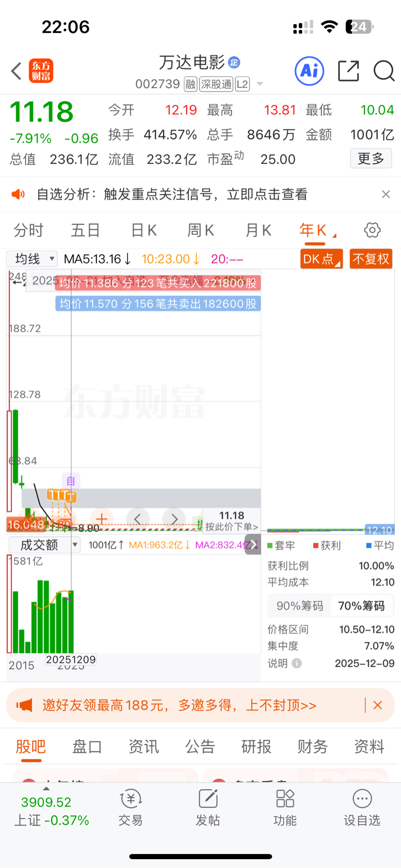This screenshot has width=401, height=868.
Task: Open 更多 quote details
Action: [371, 158]
